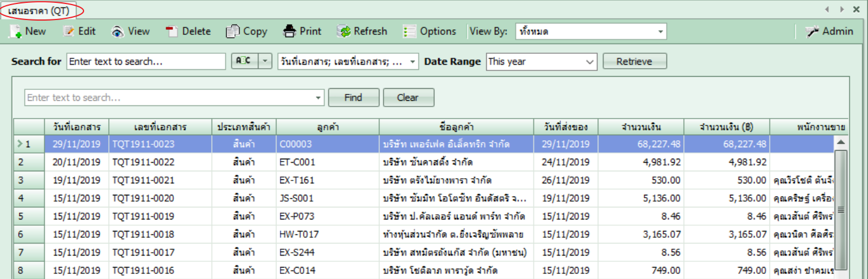Open the grid search text dropdown arrow

click(x=319, y=98)
